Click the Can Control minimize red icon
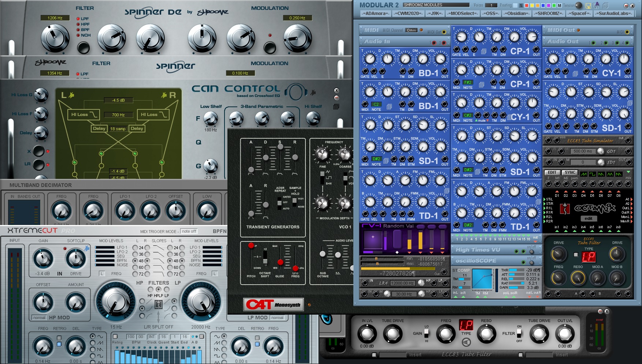Viewport: 642px width, 364px height. coord(337,98)
